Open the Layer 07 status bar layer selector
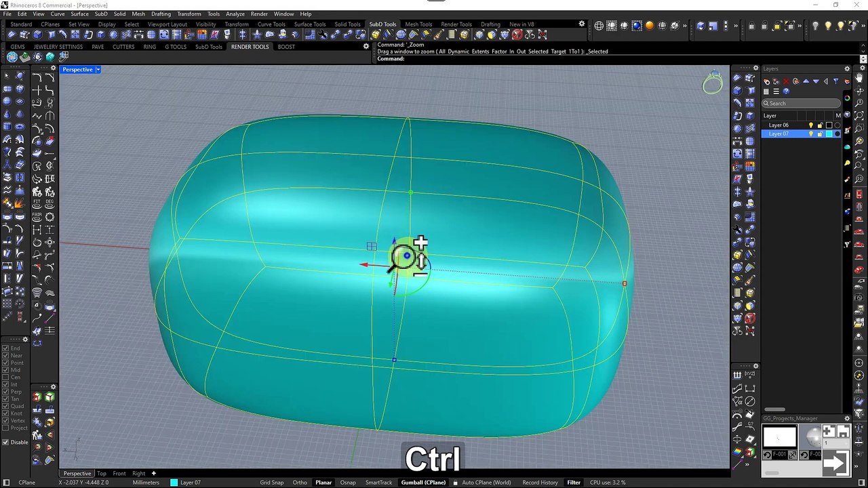The image size is (868, 488). (186, 483)
